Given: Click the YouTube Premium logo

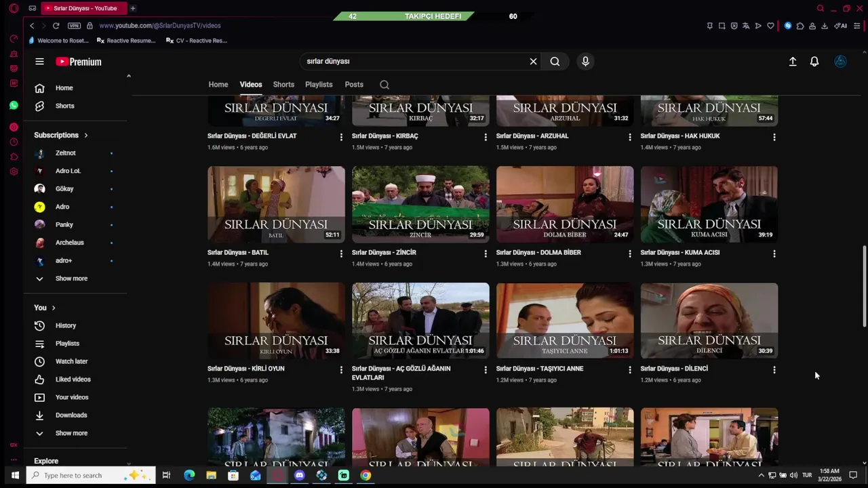Looking at the screenshot, I should tap(79, 62).
